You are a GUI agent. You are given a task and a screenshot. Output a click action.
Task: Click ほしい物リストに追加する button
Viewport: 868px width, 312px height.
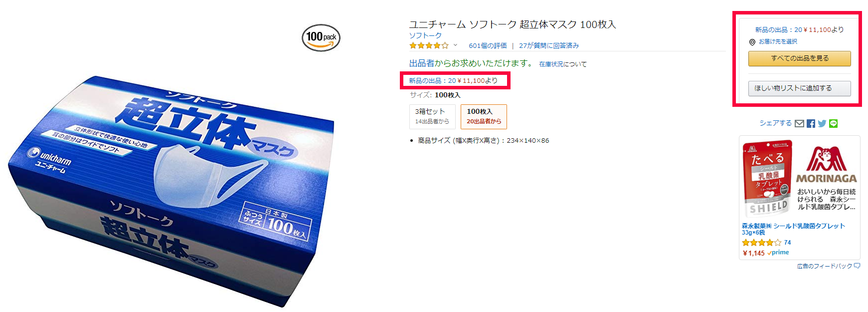point(800,88)
